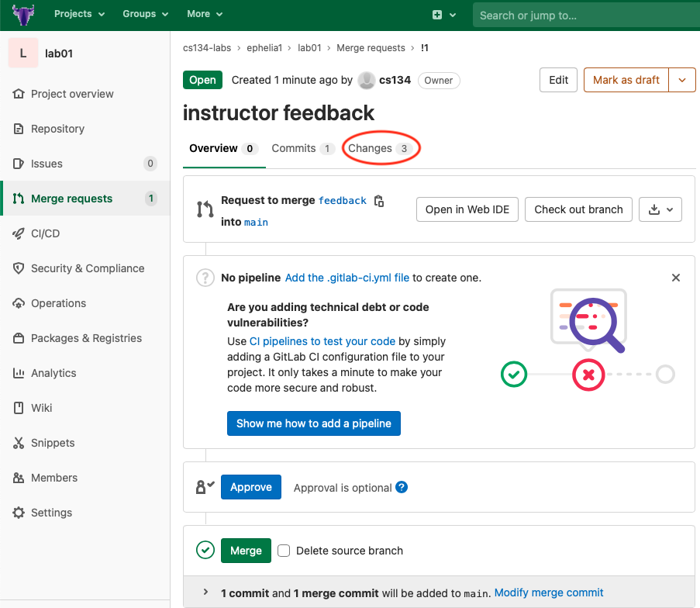Click the cs134 author name
Screen dimensions: 700x608
395,80
